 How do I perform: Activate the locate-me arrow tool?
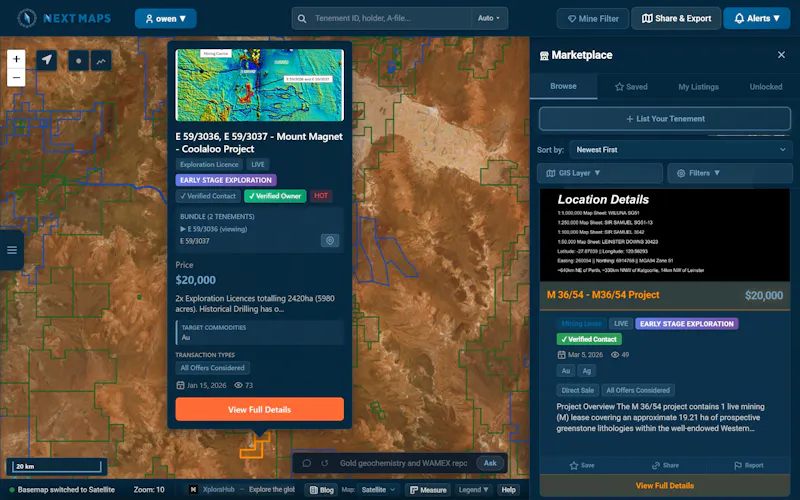(x=47, y=60)
